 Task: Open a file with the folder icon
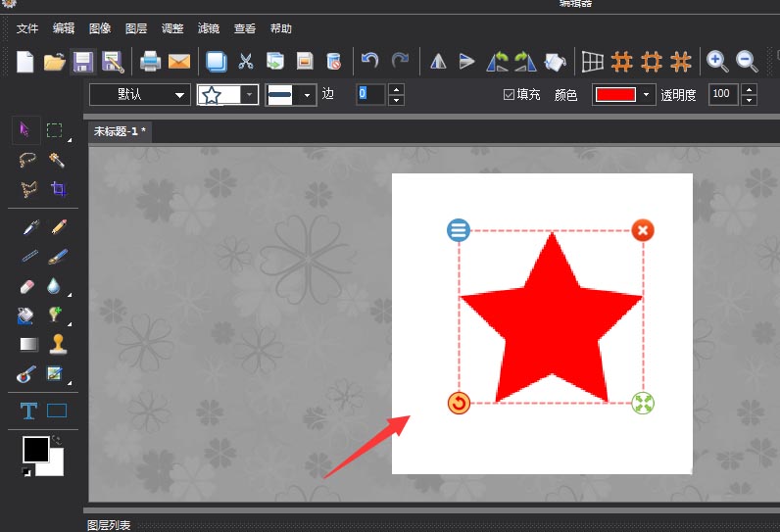54,62
